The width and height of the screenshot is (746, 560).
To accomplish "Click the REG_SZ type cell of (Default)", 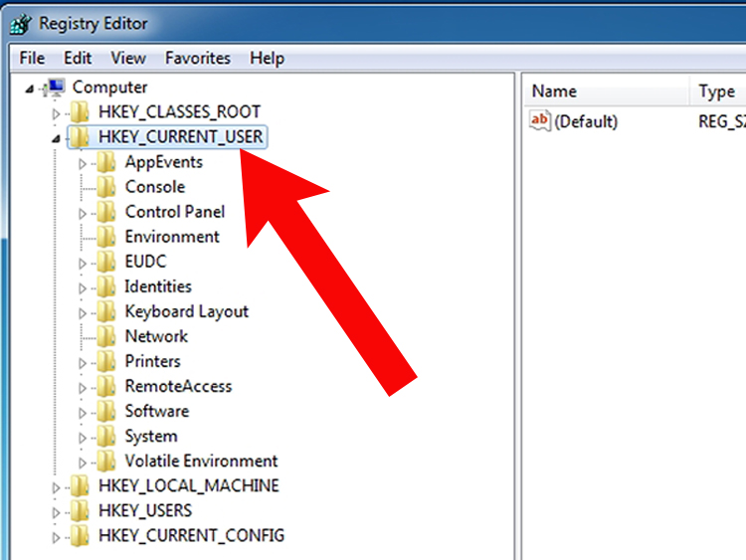I will point(721,121).
